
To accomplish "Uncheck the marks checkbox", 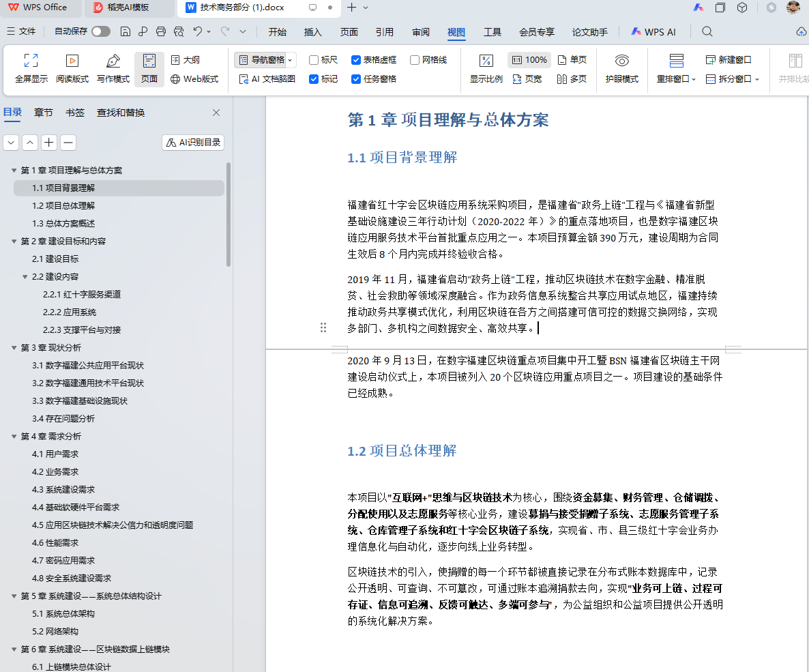I will (313, 79).
